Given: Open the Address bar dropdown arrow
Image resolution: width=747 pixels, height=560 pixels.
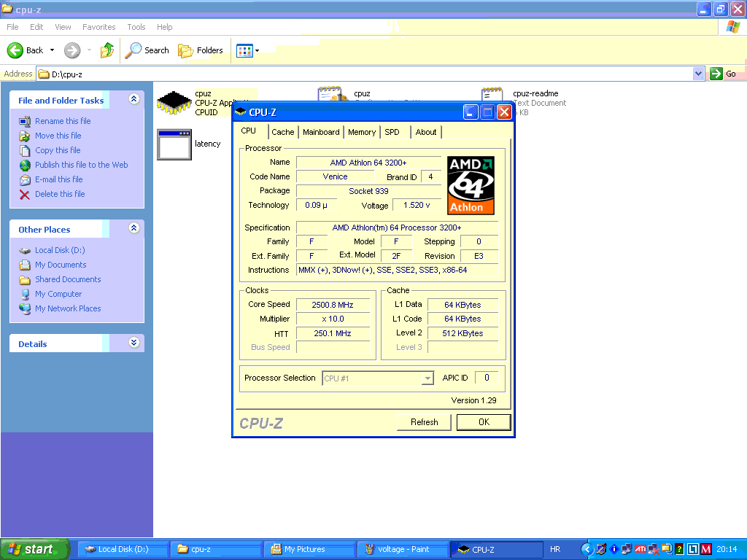Looking at the screenshot, I should coord(698,74).
